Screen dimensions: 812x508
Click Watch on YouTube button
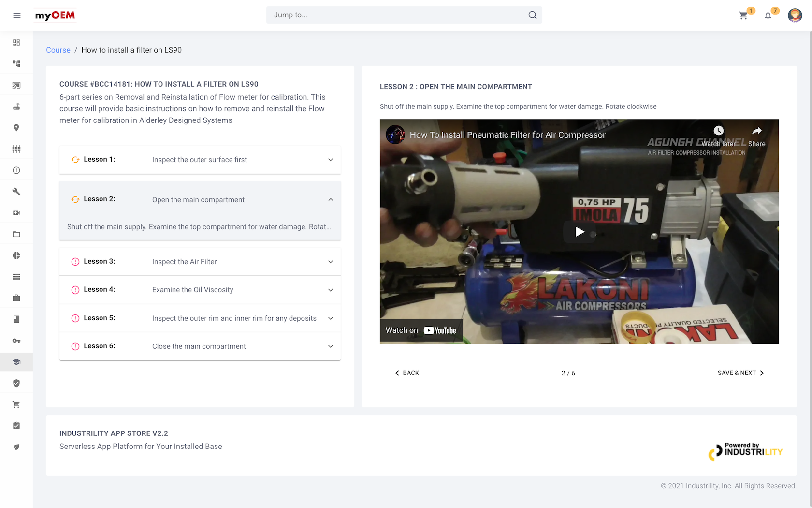tap(421, 330)
